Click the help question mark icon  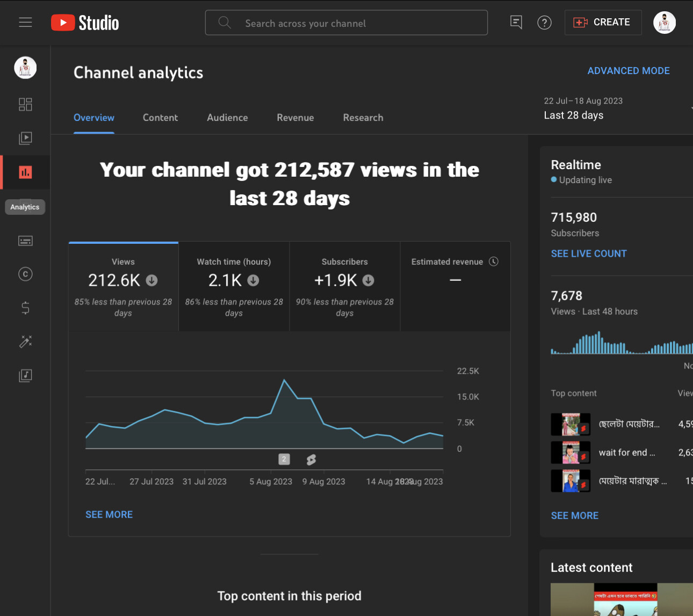[x=544, y=23]
